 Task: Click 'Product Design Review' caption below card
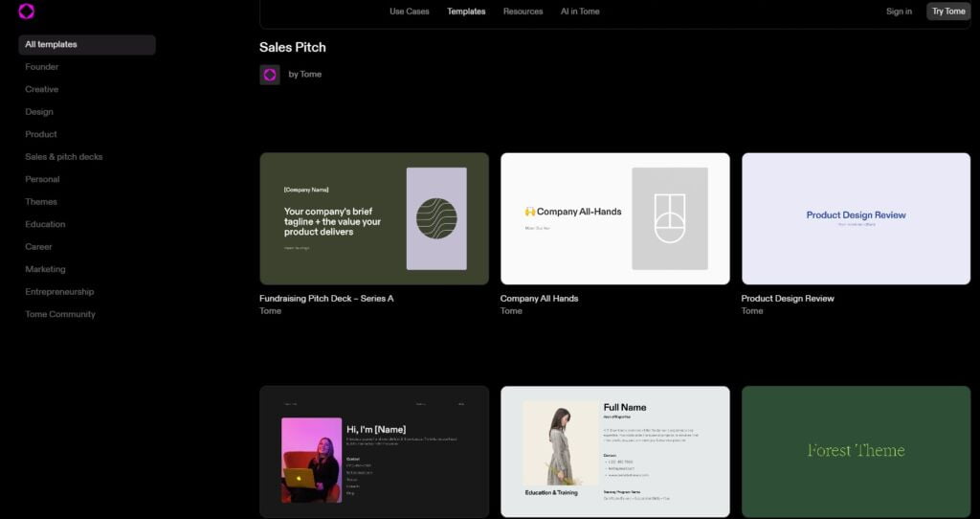pyautogui.click(x=788, y=299)
